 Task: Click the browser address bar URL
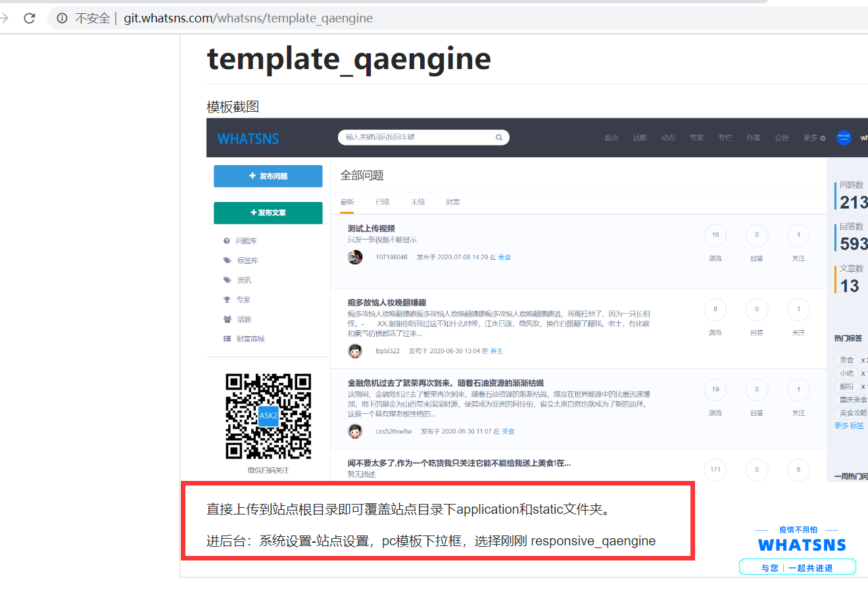(248, 18)
